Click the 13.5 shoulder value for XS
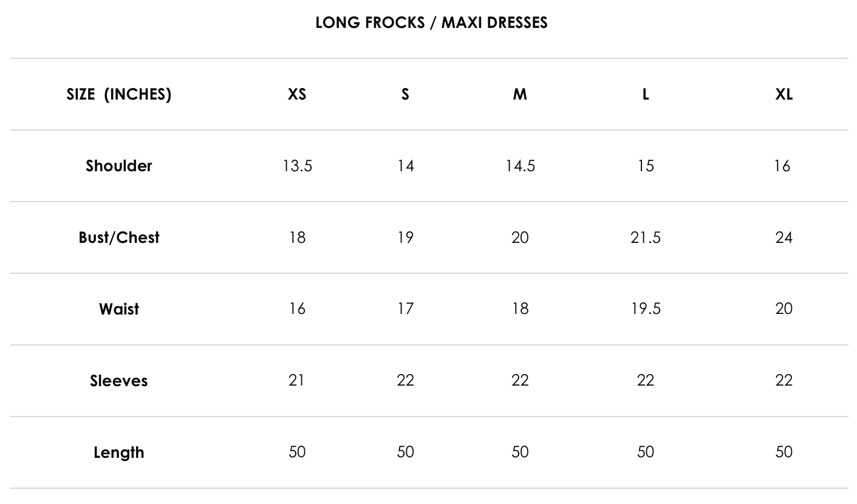This screenshot has height=504, width=857. click(x=297, y=166)
